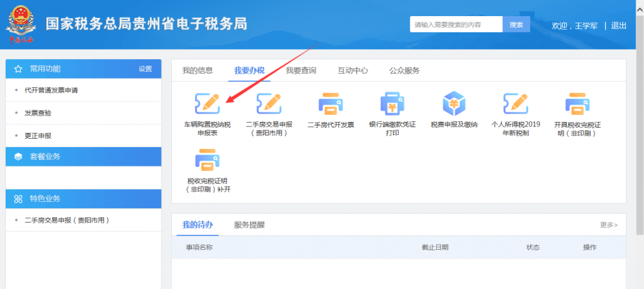Screen dimensions: 644x289
Task: Switch to the 我要查询 tab
Action: point(301,70)
